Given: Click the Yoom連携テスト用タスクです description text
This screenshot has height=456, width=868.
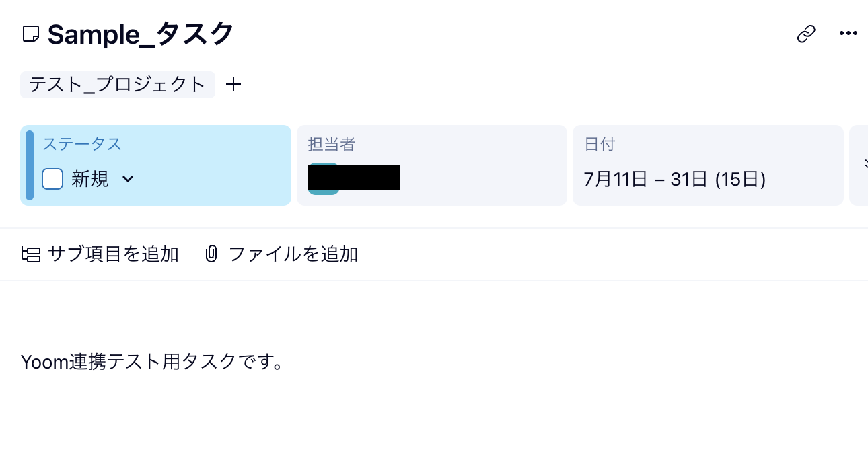Looking at the screenshot, I should click(152, 362).
